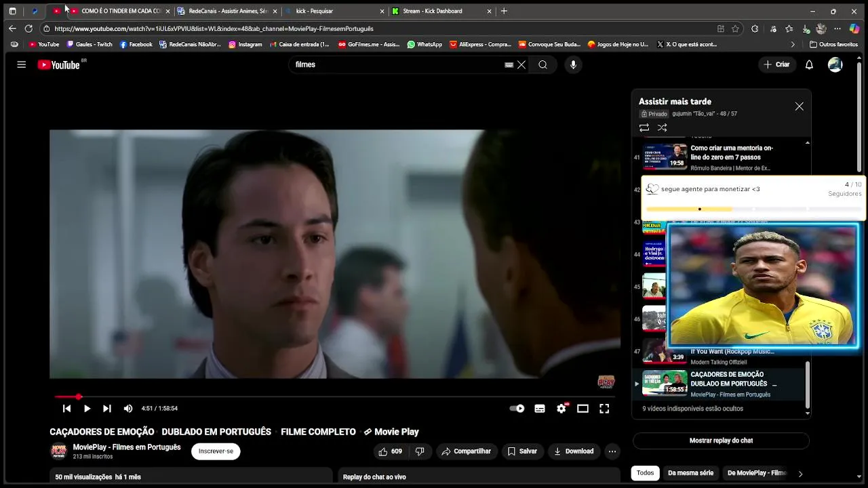
Task: Reload the page with the refresh icon
Action: pyautogui.click(x=28, y=28)
